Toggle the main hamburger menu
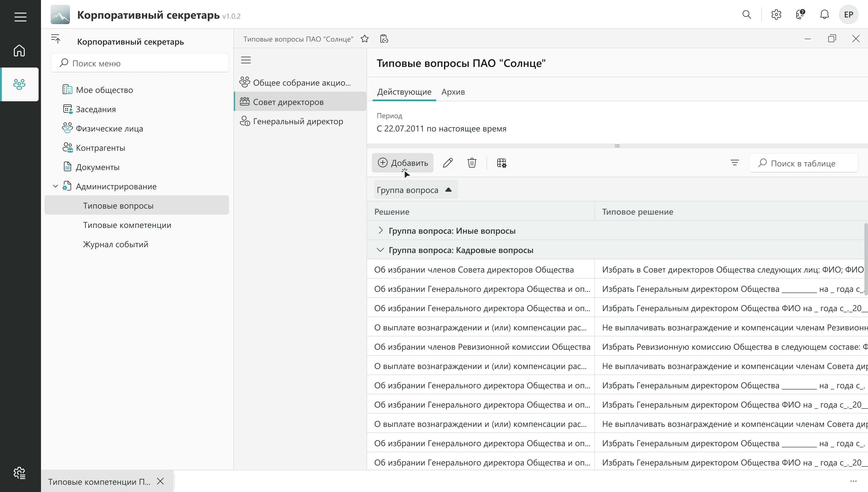868x492 pixels. [x=20, y=17]
